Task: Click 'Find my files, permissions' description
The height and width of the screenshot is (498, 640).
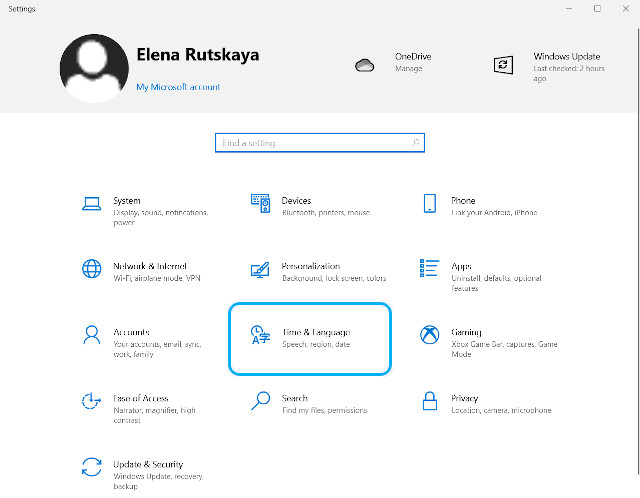Action: (x=324, y=410)
